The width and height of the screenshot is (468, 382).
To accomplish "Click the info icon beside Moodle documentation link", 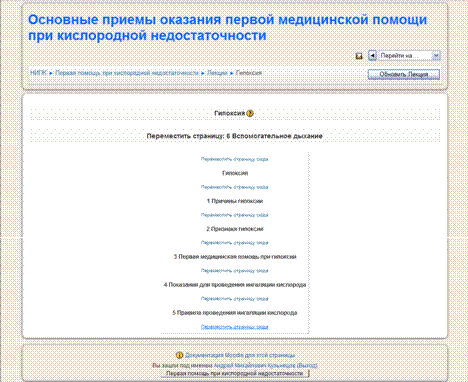I will click(179, 355).
